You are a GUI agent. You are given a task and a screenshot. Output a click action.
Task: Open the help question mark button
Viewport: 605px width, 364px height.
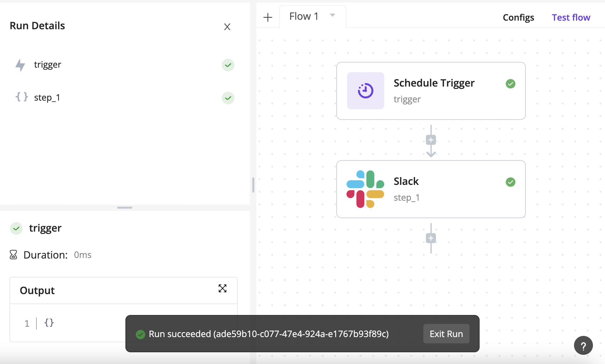(583, 345)
